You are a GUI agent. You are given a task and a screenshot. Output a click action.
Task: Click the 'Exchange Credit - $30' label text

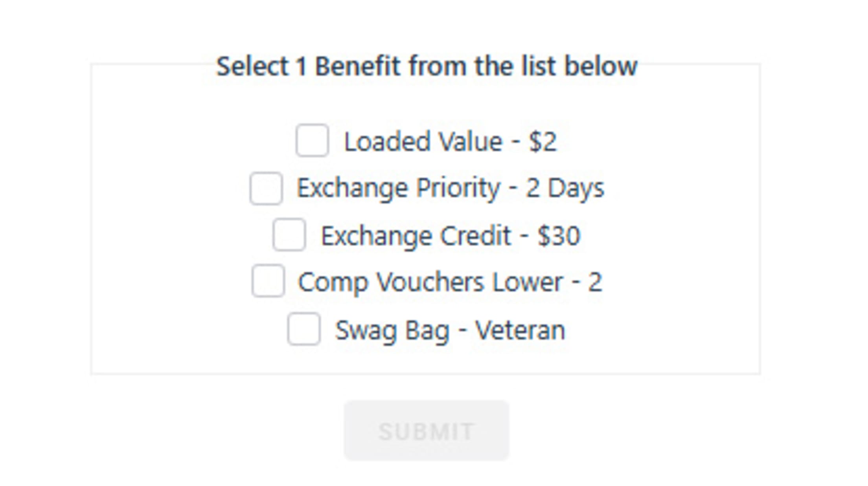[x=450, y=236]
